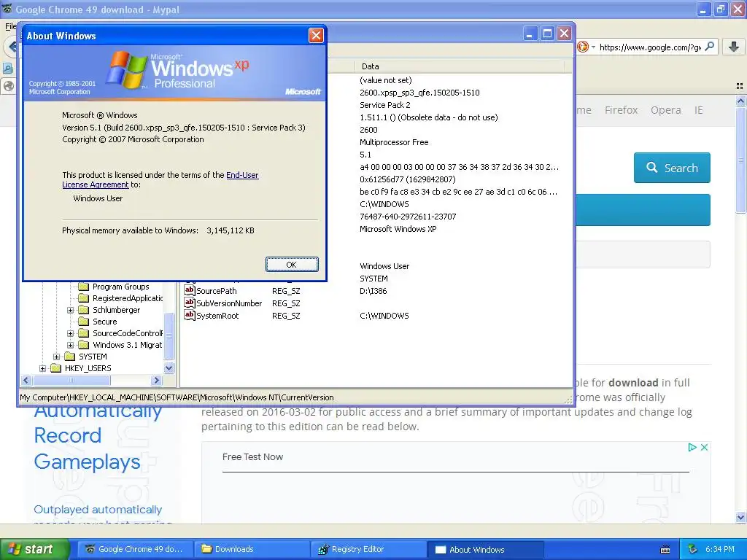Select the SystemRoot value icon
This screenshot has height=560, width=747.
(x=190, y=315)
